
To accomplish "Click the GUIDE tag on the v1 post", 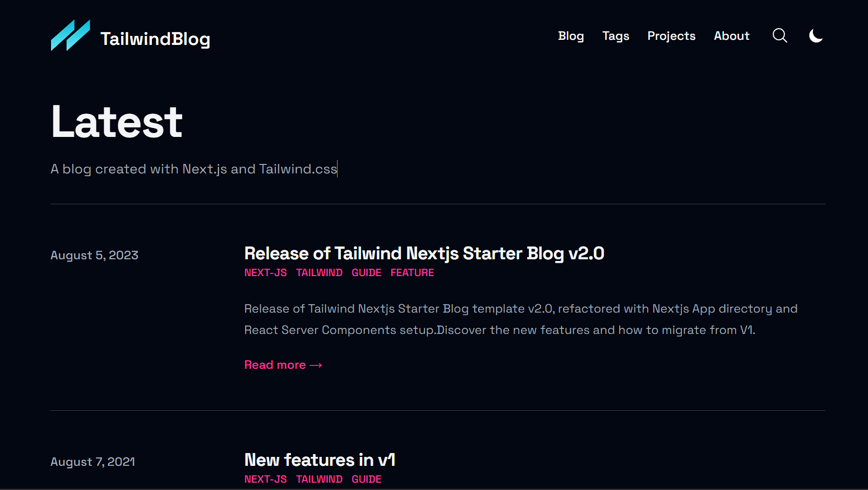I will coord(366,479).
